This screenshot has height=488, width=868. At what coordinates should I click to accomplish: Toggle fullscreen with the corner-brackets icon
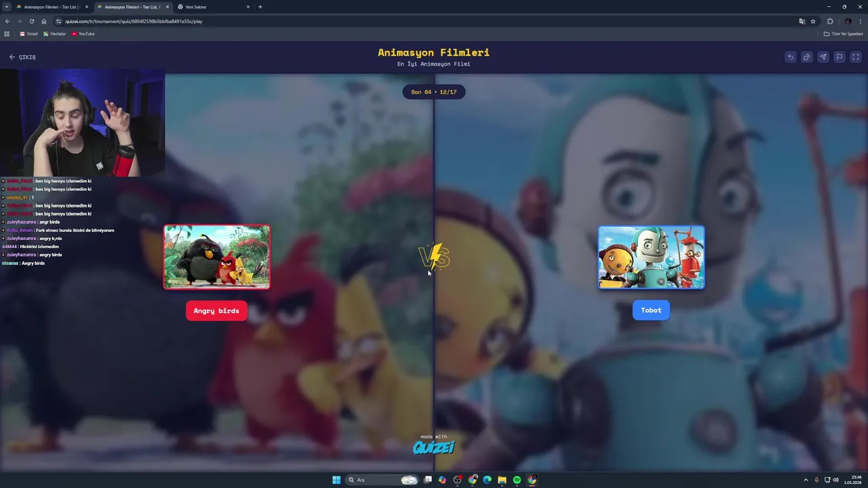click(855, 57)
